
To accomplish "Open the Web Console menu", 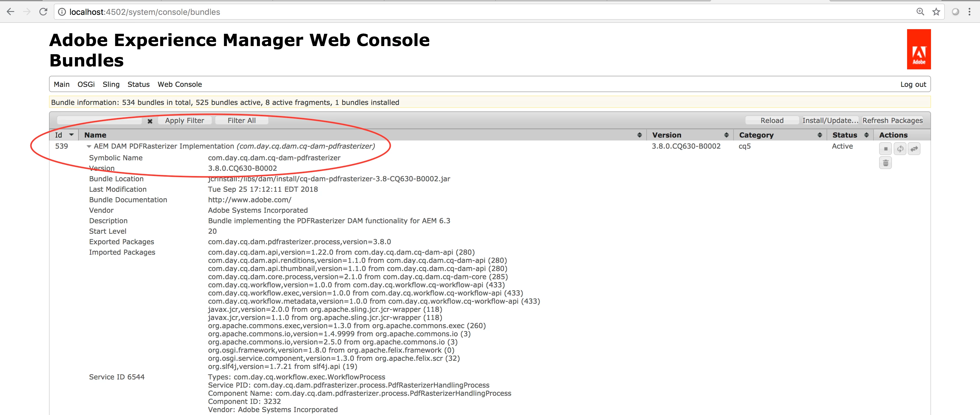I will (180, 84).
